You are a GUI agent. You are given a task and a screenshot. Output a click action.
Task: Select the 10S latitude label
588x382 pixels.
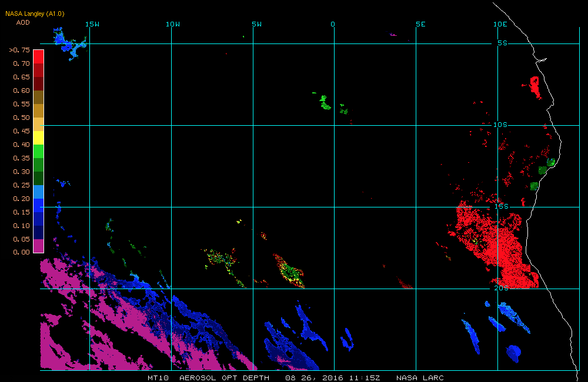(500, 125)
